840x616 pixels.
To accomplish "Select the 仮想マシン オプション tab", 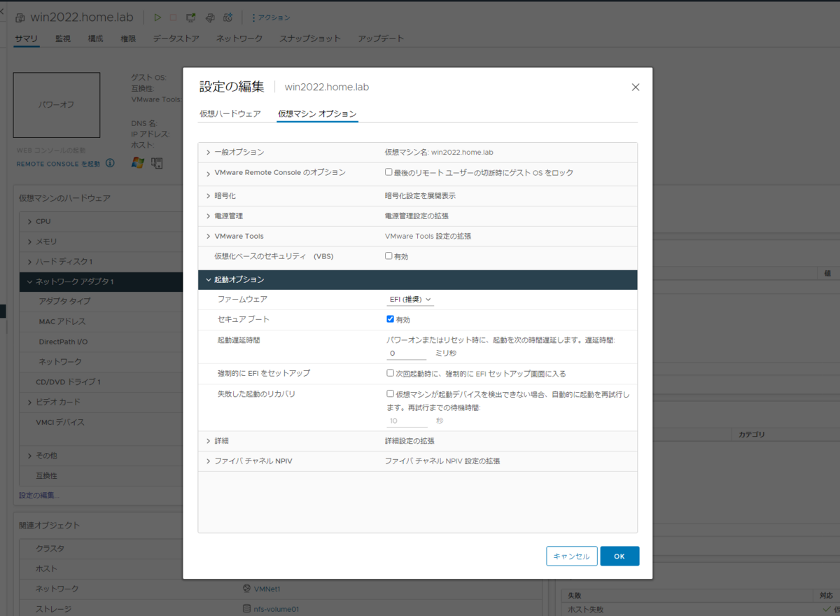I will coord(317,113).
